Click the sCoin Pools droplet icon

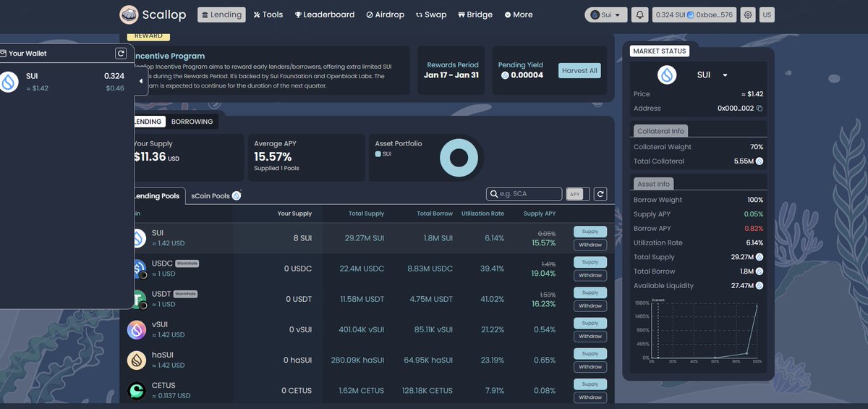click(x=236, y=195)
